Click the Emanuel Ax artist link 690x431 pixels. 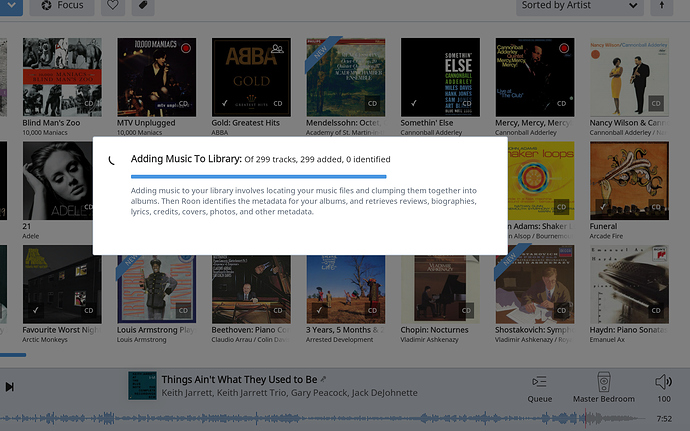(x=607, y=339)
